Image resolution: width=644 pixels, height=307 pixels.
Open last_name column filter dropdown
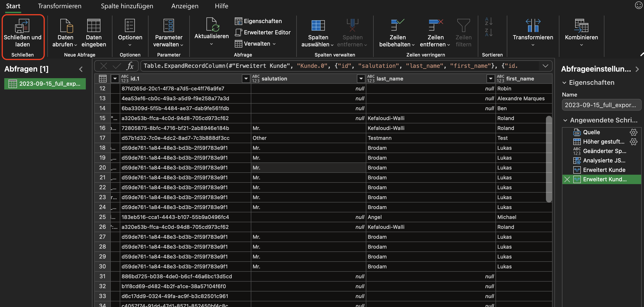pyautogui.click(x=491, y=79)
